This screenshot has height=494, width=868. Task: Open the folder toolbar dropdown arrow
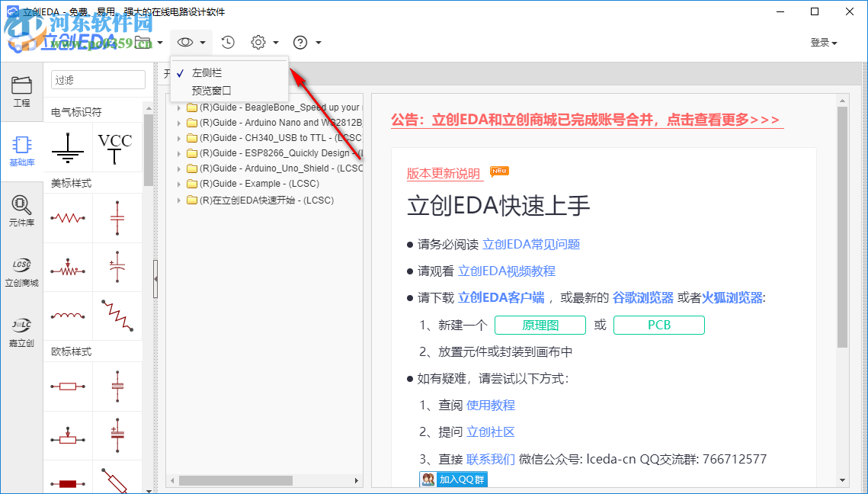[160, 43]
